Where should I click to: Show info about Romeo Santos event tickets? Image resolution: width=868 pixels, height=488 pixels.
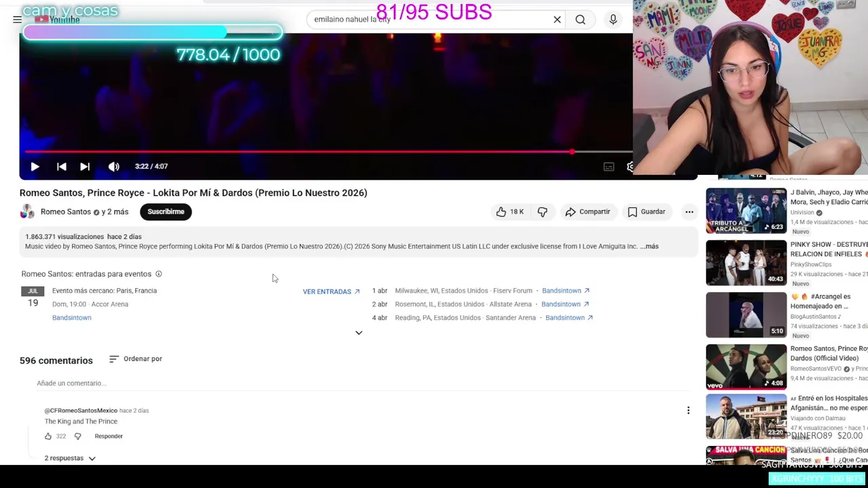(x=159, y=274)
